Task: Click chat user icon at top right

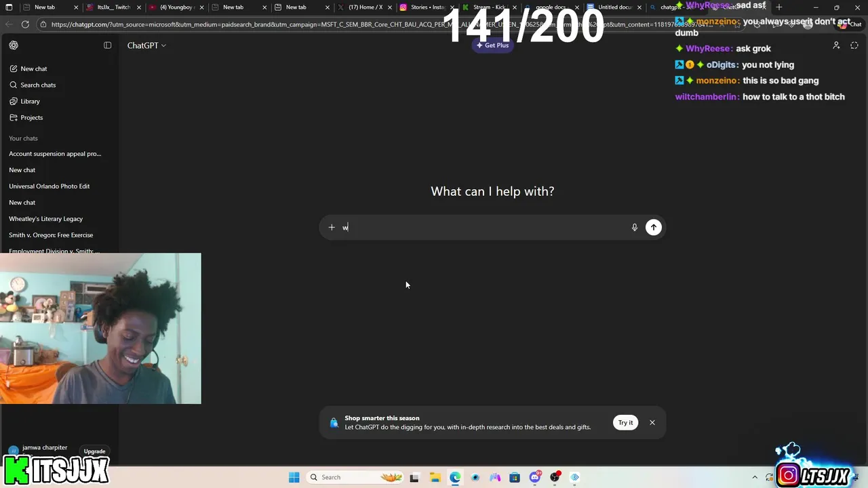Action: pyautogui.click(x=836, y=45)
